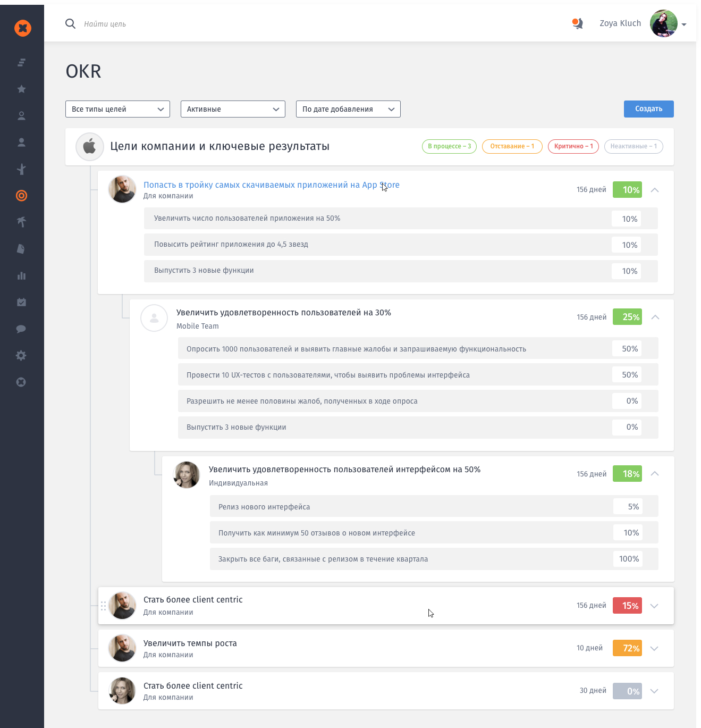
Task: Select 'Разрешить не менее половины жалоб' key result
Action: click(x=418, y=401)
